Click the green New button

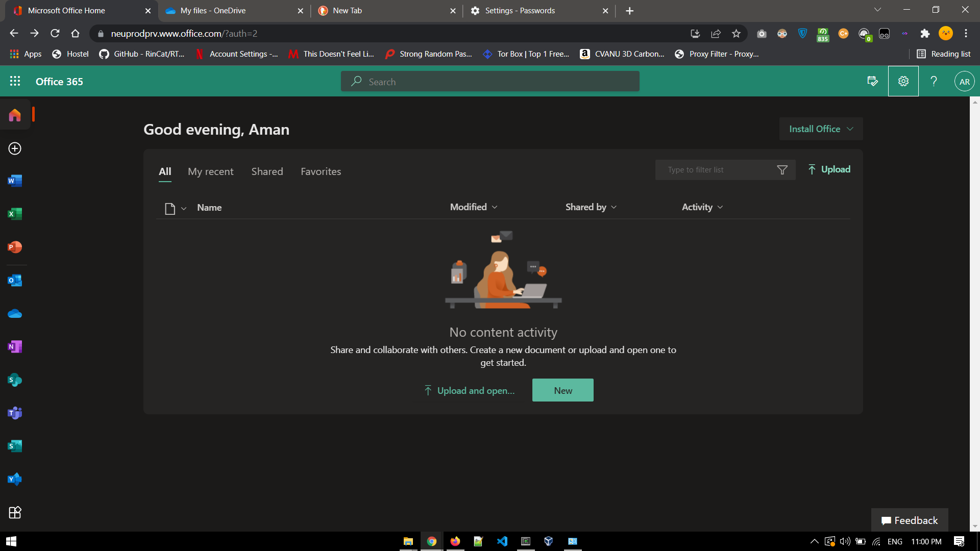tap(562, 390)
